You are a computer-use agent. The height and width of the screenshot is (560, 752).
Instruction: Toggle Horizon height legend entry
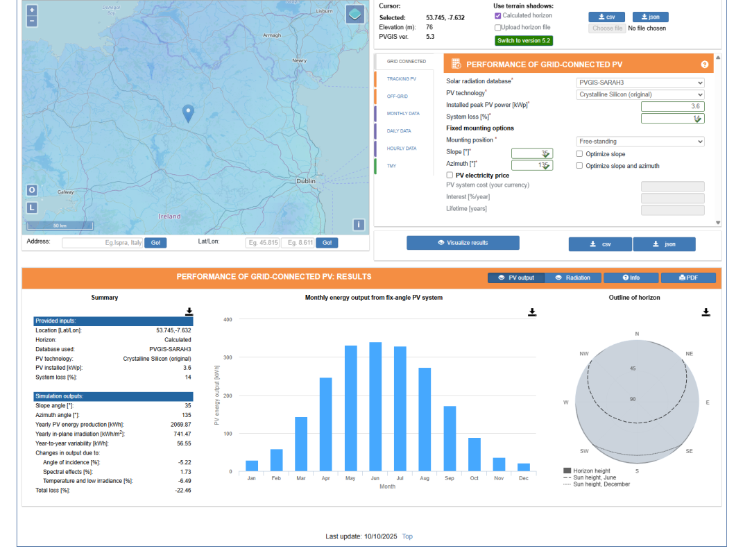(587, 470)
